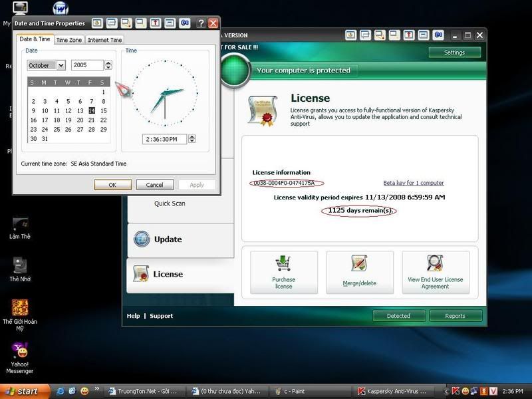Click the Merge/delete button

[x=360, y=273]
